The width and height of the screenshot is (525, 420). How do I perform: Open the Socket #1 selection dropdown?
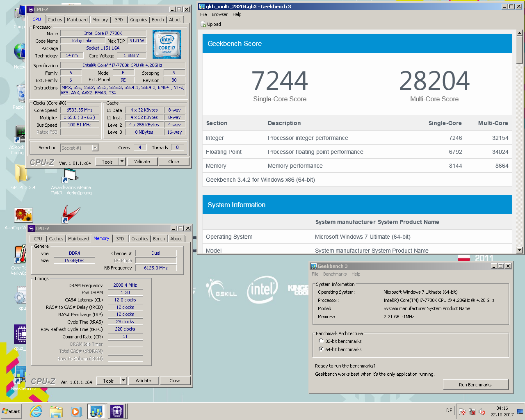tap(95, 148)
